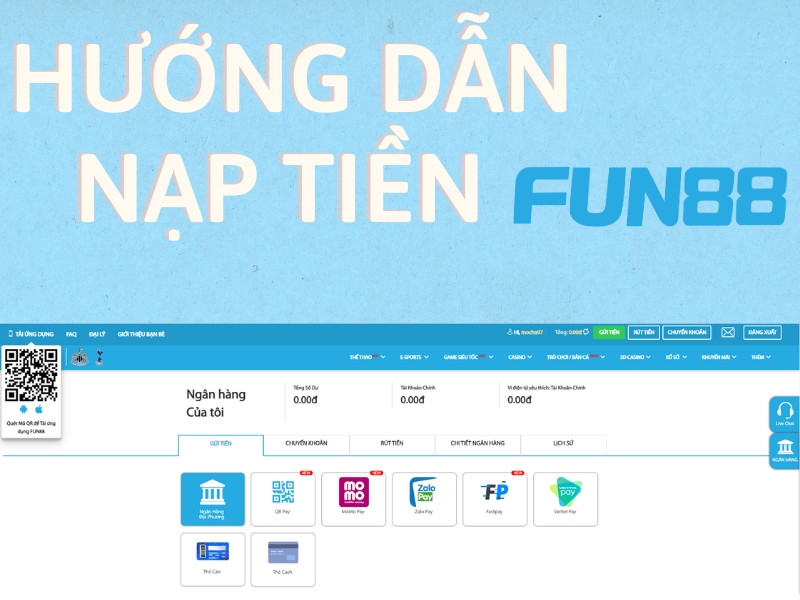800x600 pixels.
Task: Expand the Xổ Số menu
Action: tap(676, 357)
